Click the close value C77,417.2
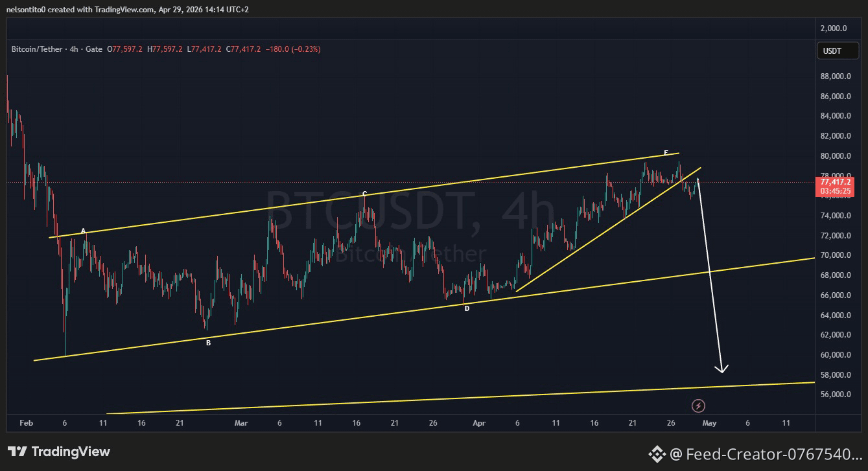This screenshot has width=868, height=471. click(243, 49)
